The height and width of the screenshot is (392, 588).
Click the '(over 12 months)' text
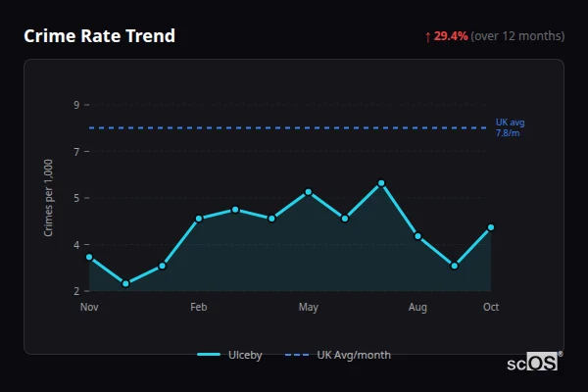[517, 36]
